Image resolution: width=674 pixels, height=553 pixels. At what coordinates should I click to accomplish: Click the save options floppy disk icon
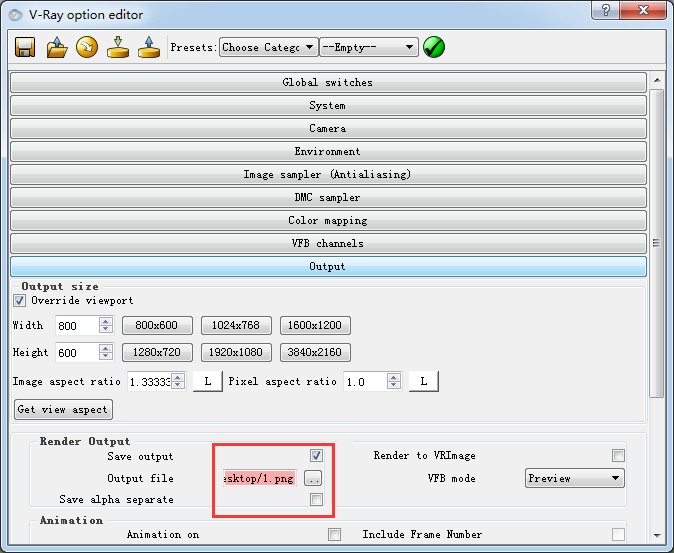[x=25, y=47]
